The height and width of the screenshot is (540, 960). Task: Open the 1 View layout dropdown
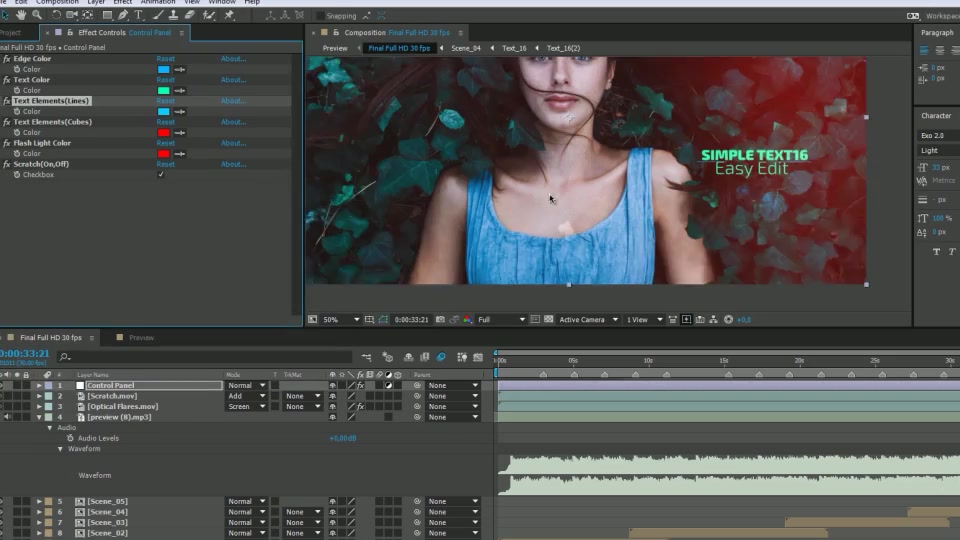point(644,320)
